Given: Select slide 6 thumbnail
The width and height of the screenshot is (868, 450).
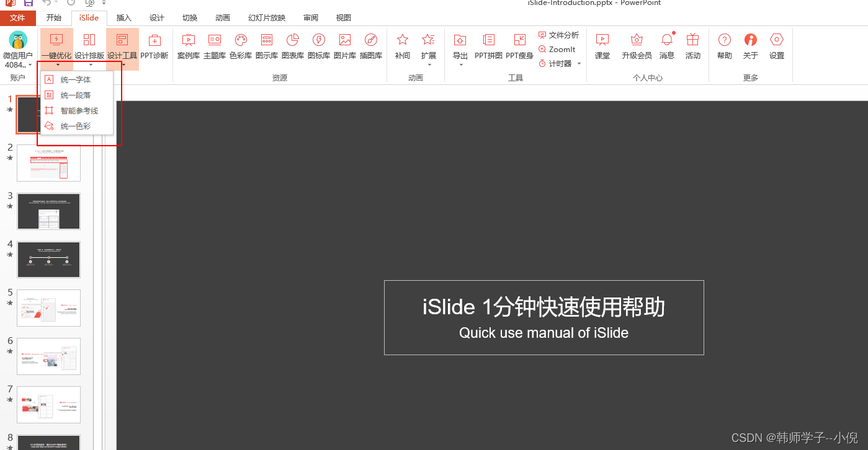Looking at the screenshot, I should [48, 356].
